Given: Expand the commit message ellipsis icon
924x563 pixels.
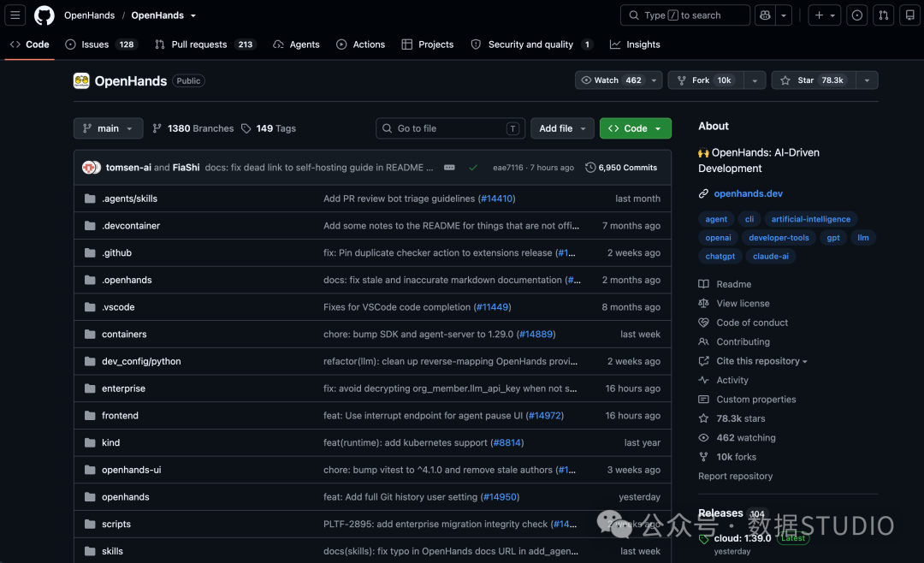Looking at the screenshot, I should tap(449, 168).
